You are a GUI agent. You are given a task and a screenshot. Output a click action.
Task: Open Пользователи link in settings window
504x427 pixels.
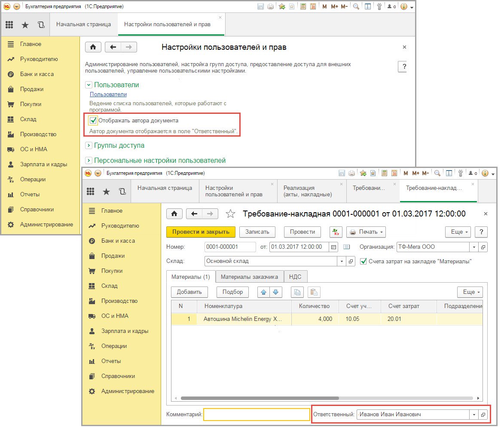point(108,94)
